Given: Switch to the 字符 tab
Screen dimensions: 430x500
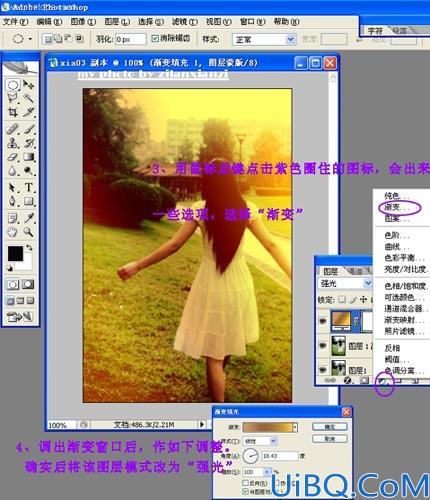Looking at the screenshot, I should [375, 31].
